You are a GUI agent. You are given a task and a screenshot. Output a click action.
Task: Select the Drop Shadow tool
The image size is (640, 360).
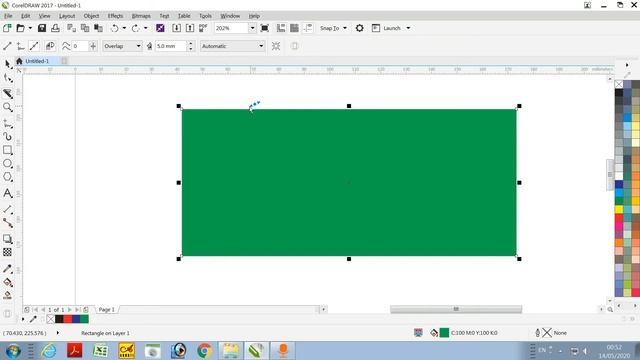8,239
